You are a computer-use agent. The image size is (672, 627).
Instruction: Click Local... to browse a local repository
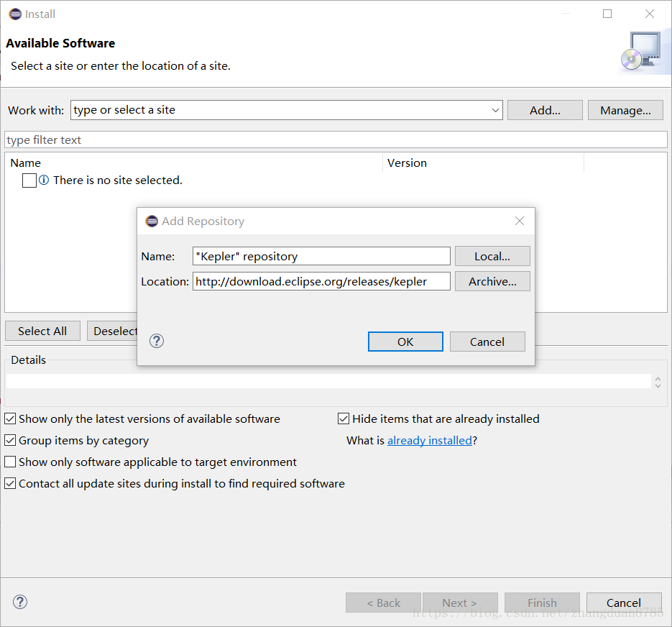pyautogui.click(x=492, y=256)
